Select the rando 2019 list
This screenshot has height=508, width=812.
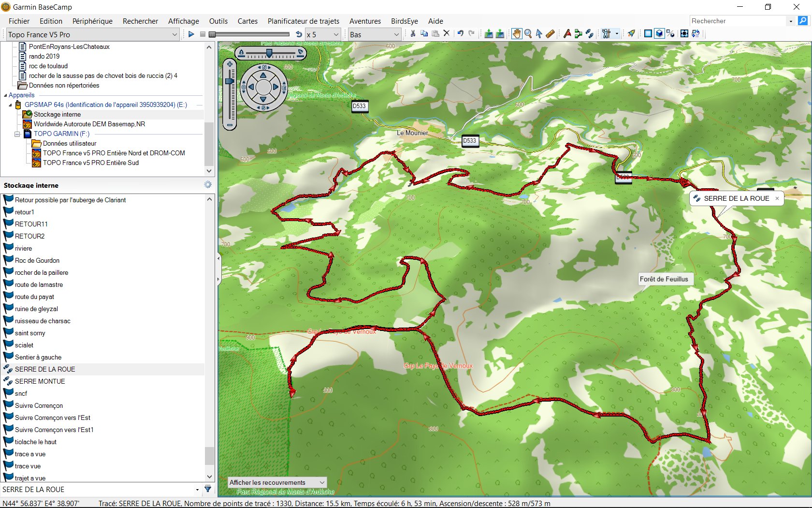point(44,56)
